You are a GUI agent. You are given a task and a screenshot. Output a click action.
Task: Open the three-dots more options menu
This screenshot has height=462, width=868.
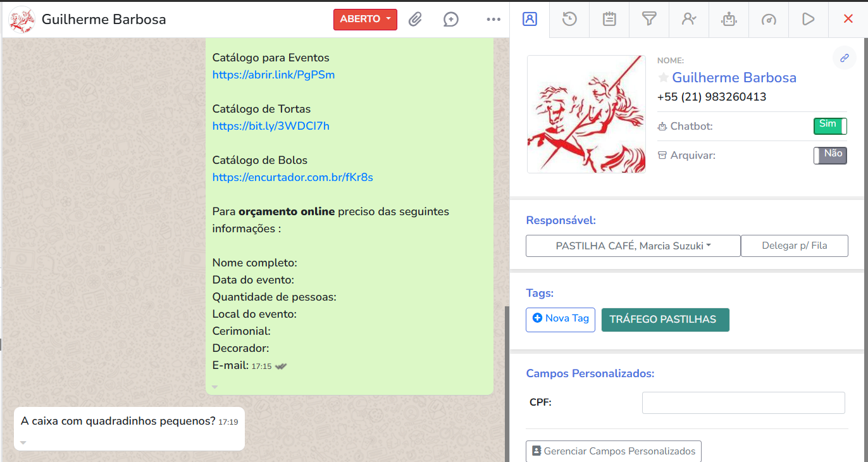pos(493,19)
